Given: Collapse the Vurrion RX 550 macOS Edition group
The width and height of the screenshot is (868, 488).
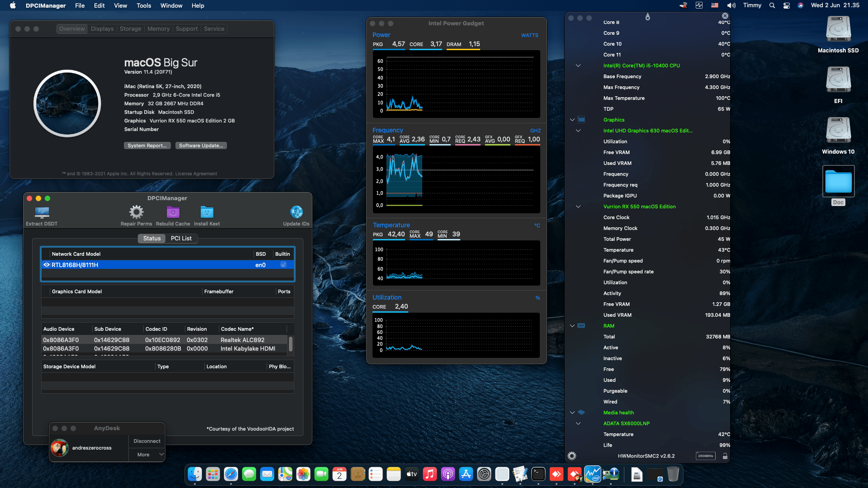Looking at the screenshot, I should pos(578,206).
